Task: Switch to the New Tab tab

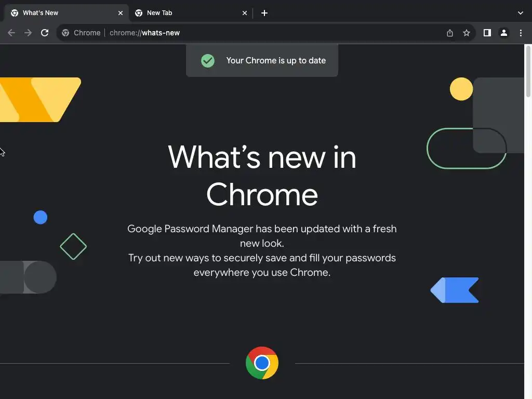Action: click(x=191, y=13)
